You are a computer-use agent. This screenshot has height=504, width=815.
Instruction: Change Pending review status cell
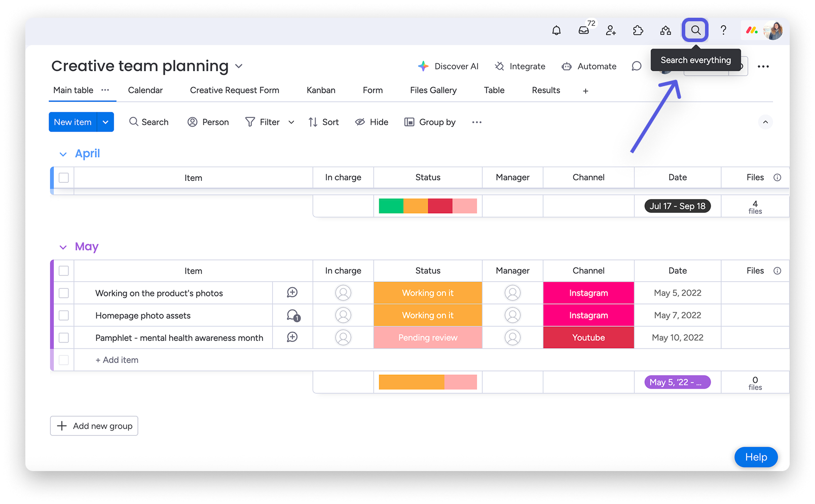point(428,338)
